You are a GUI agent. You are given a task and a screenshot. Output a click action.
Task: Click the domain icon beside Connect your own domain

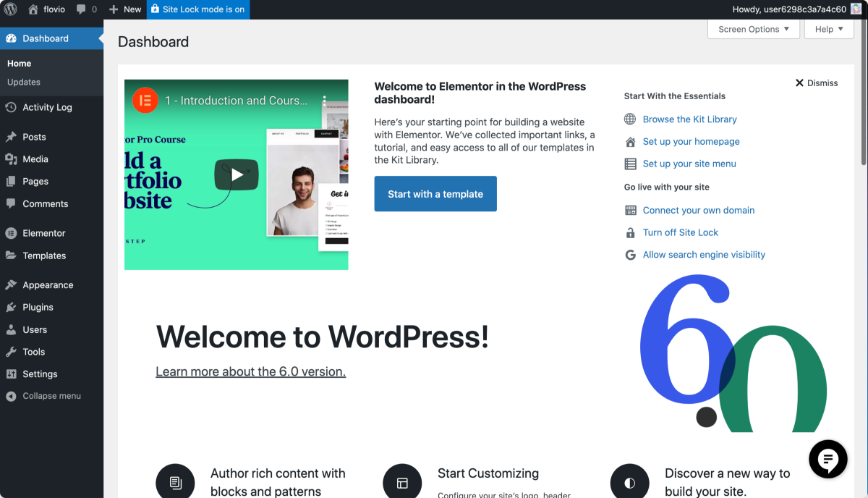pos(630,211)
